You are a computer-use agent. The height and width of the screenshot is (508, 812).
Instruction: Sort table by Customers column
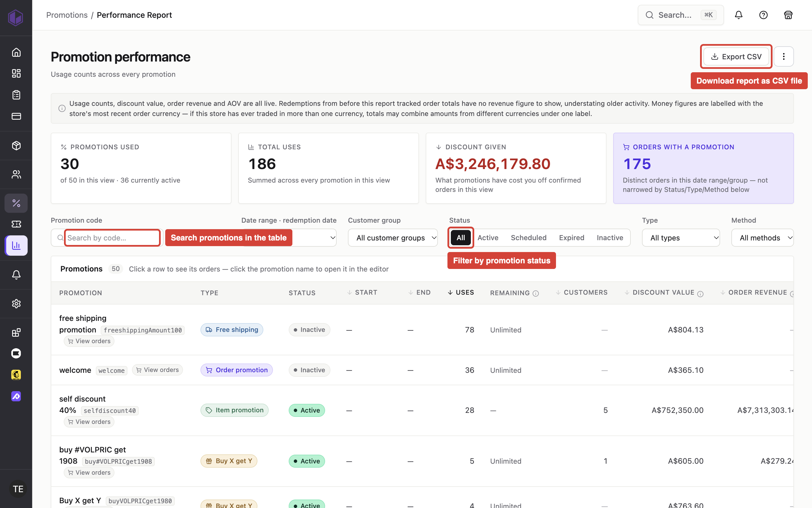pos(581,292)
